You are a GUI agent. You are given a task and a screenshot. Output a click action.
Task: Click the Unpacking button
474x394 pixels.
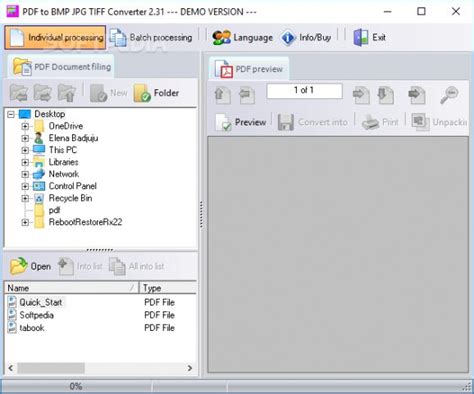[x=439, y=122]
